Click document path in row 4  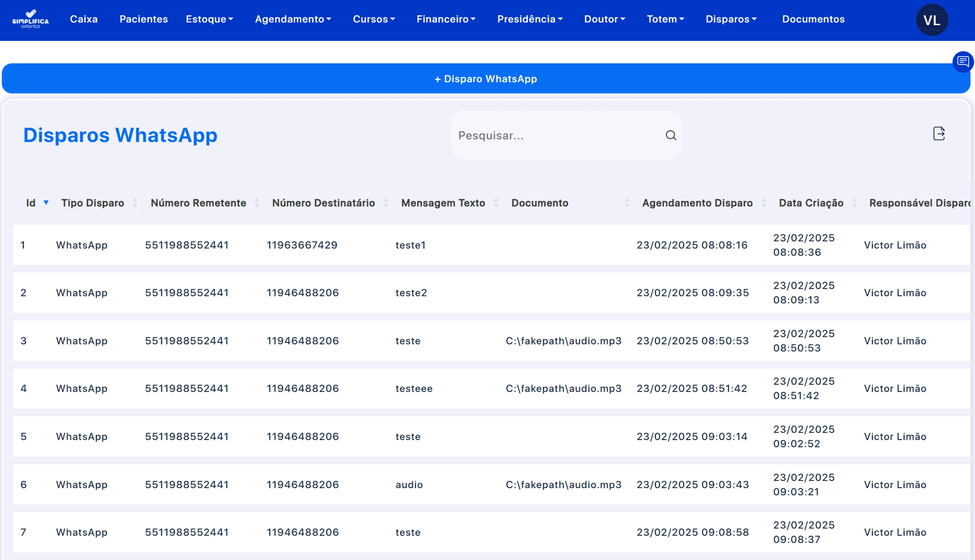click(564, 388)
